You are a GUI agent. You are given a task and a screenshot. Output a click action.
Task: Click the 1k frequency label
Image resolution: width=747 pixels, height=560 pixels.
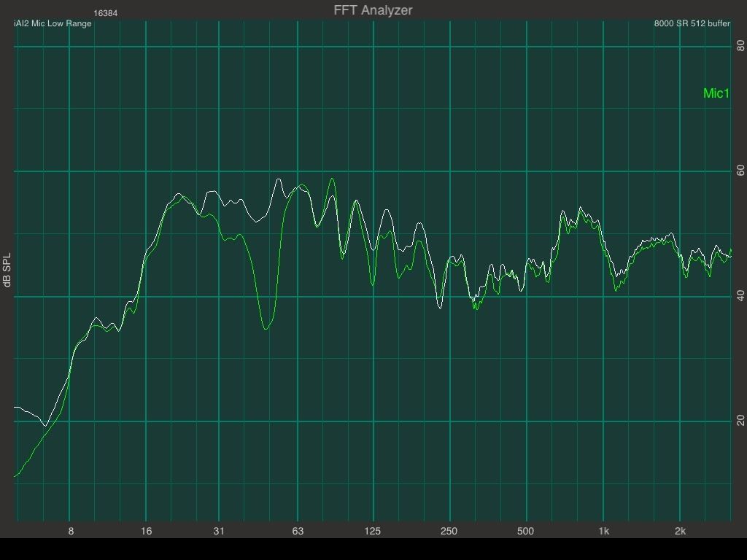pyautogui.click(x=603, y=531)
